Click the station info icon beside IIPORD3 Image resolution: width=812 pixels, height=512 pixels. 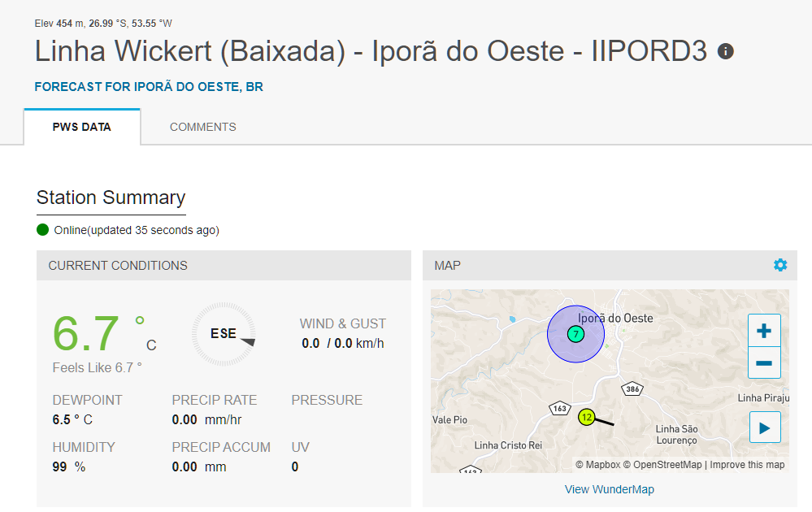[726, 52]
